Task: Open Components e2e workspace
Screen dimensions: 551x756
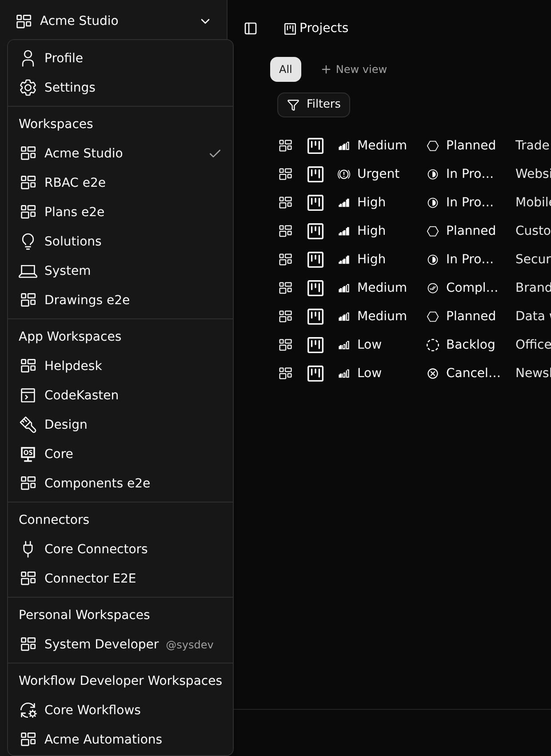Action: [x=120, y=483]
